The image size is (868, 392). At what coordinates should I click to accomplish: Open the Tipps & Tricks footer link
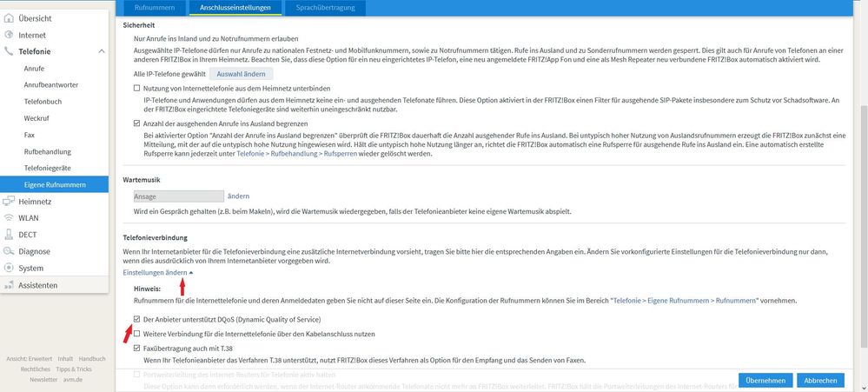click(74, 369)
